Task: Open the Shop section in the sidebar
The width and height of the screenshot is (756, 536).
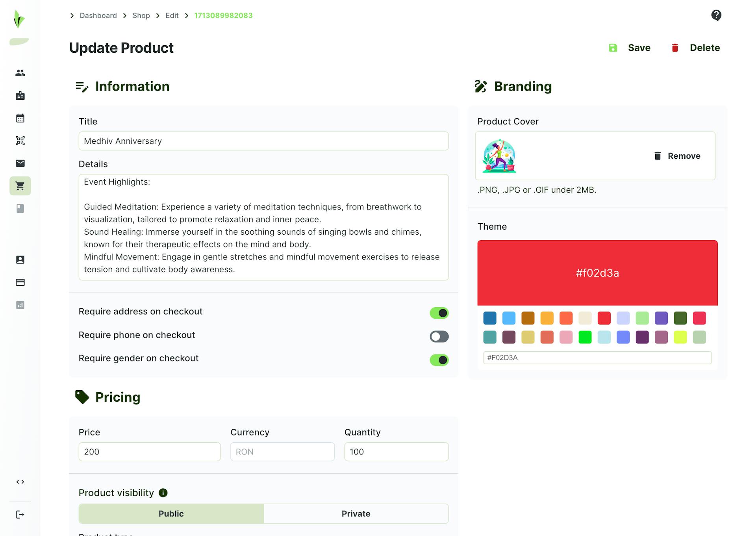Action: point(20,185)
